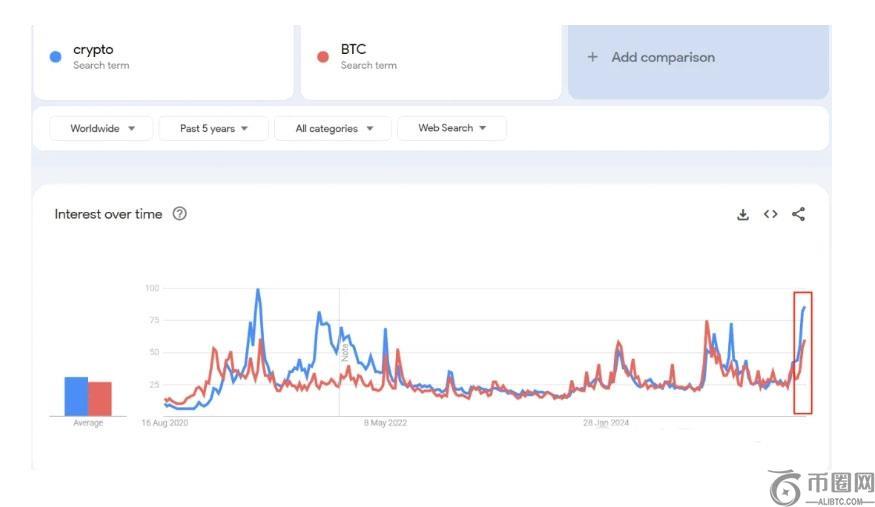Click the embed code icon
Viewport: 875px width, 507px height.
click(x=770, y=214)
